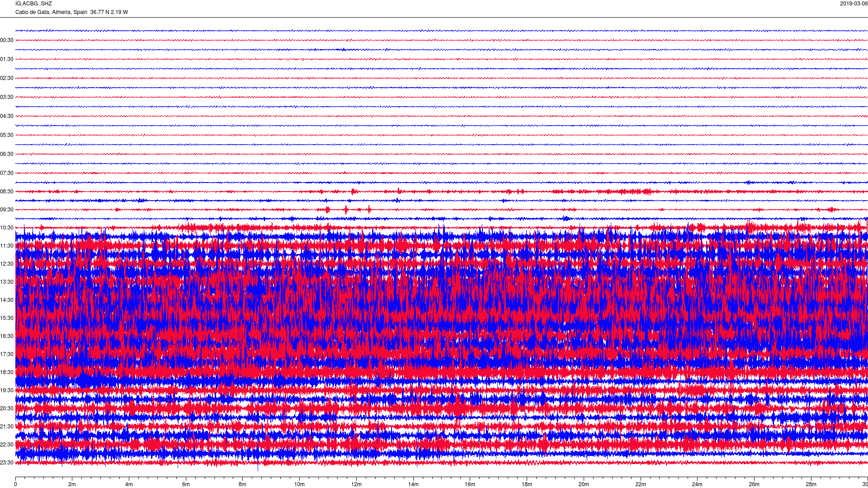Image resolution: width=868 pixels, height=488 pixels.
Task: Select the 01:30 time label
Action: pos(7,59)
